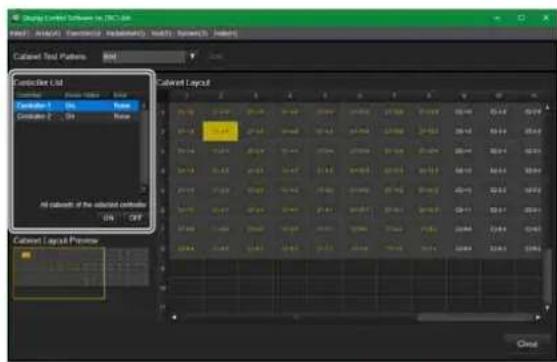The height and width of the screenshot is (362, 557).
Task: Select Controller 2 in the Controller List
Action: (x=77, y=117)
